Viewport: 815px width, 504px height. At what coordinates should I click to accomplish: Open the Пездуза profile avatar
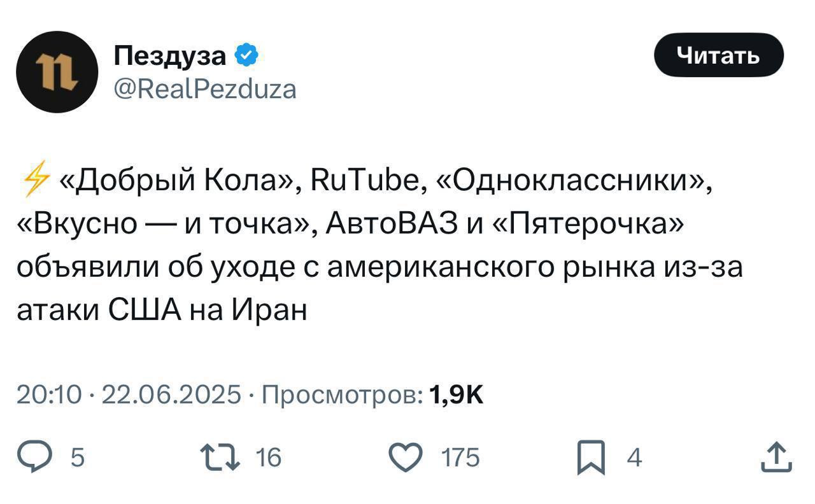pyautogui.click(x=56, y=72)
